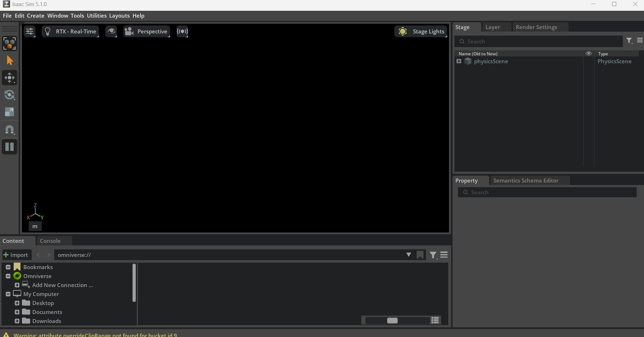Open the File menu
This screenshot has height=337, width=644.
click(x=7, y=16)
